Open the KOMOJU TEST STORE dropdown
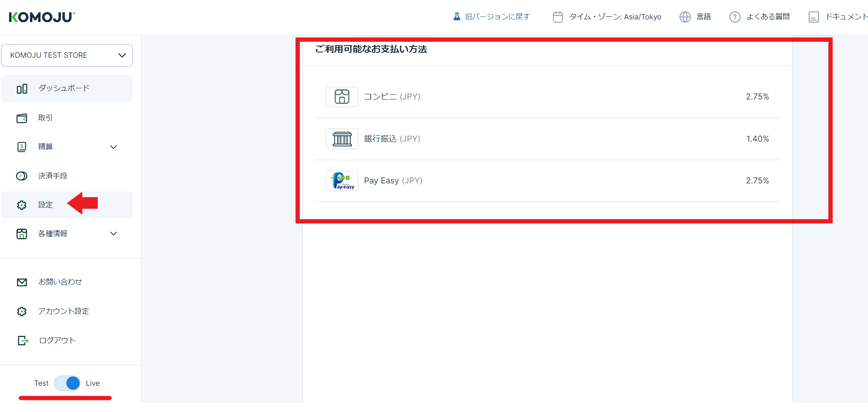The image size is (868, 412). [67, 55]
